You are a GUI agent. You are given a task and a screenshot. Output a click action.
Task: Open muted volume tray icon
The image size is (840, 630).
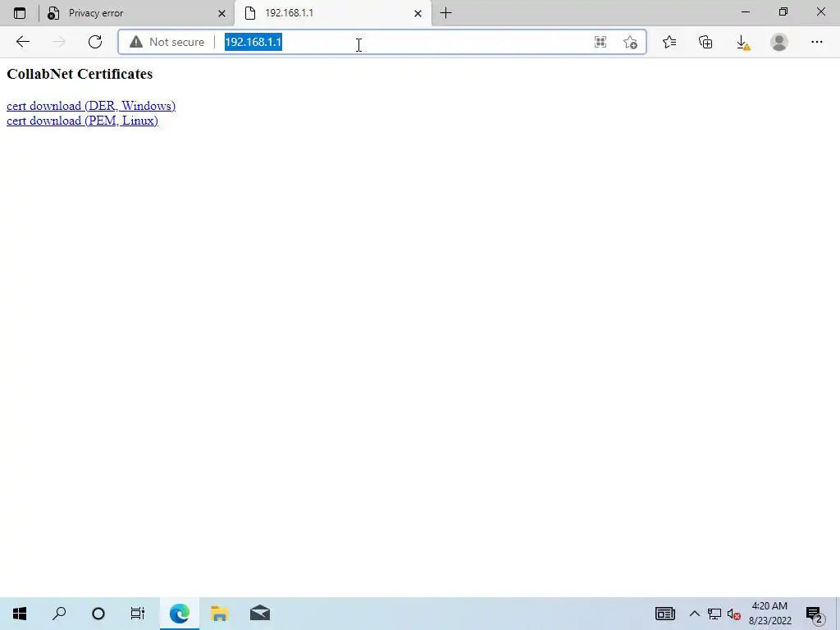pos(734,614)
